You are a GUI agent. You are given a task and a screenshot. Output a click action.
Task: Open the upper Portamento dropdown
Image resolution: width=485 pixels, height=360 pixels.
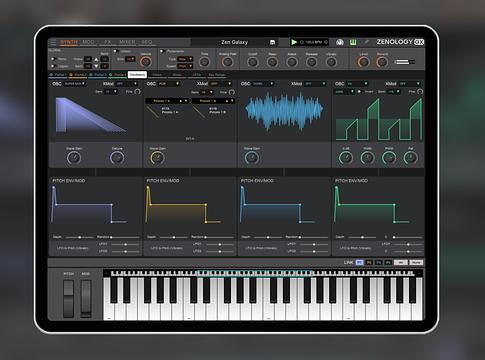tap(185, 59)
